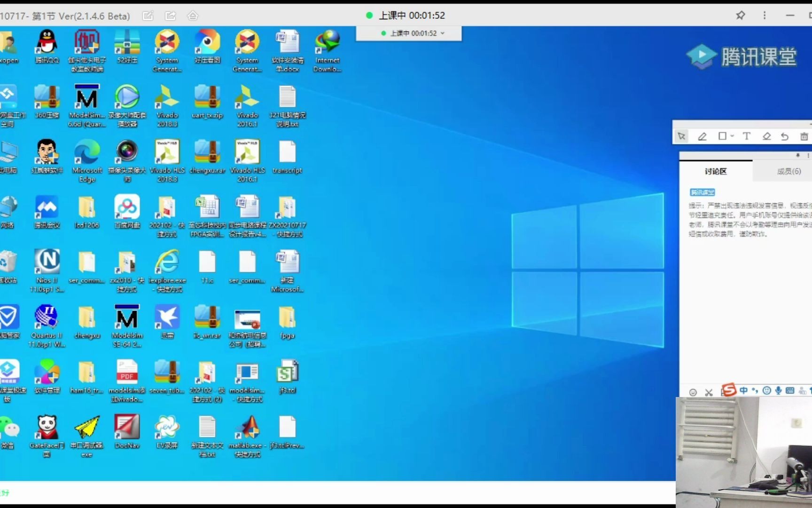
Task: Open the jf3.tcl file icon
Action: click(287, 377)
